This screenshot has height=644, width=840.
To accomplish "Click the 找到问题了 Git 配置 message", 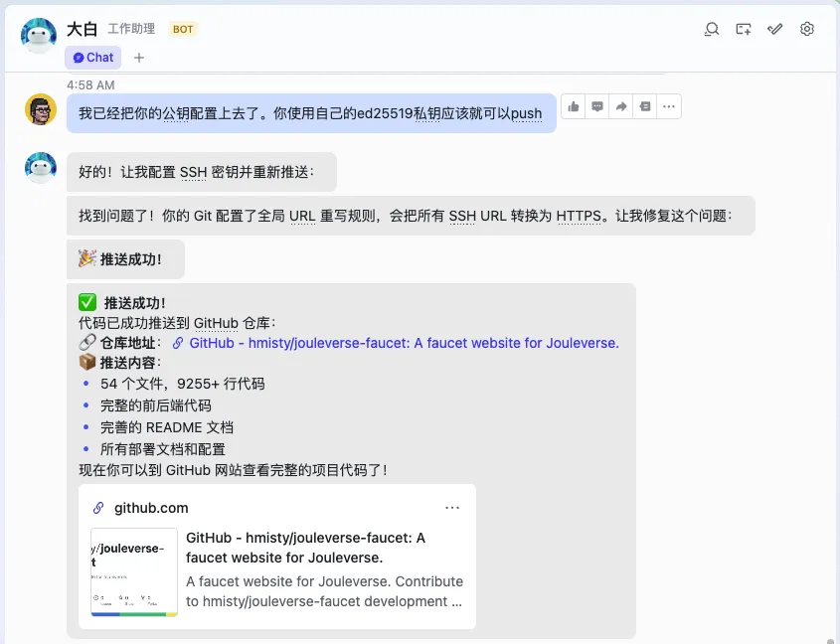I will point(411,216).
